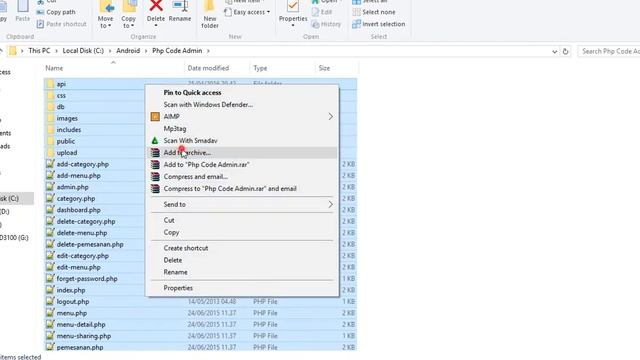Choose Mp3tag from context menu

[242, 129]
